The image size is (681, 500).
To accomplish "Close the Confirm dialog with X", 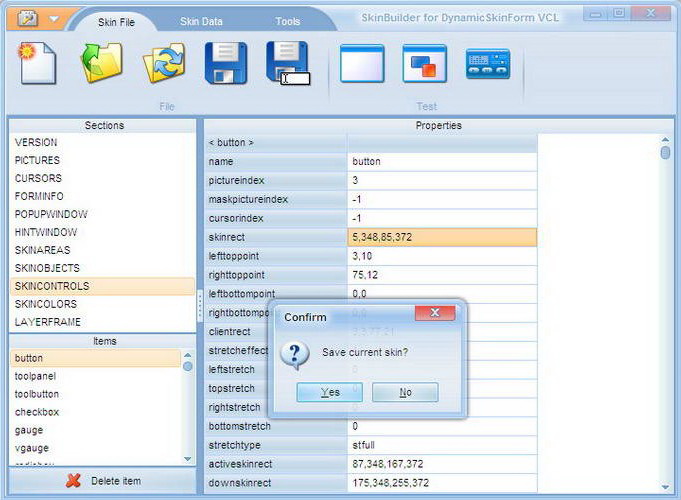I will click(x=435, y=313).
